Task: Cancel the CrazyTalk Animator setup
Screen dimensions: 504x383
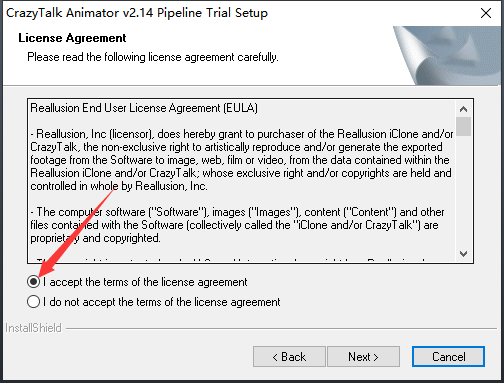Action: point(448,357)
